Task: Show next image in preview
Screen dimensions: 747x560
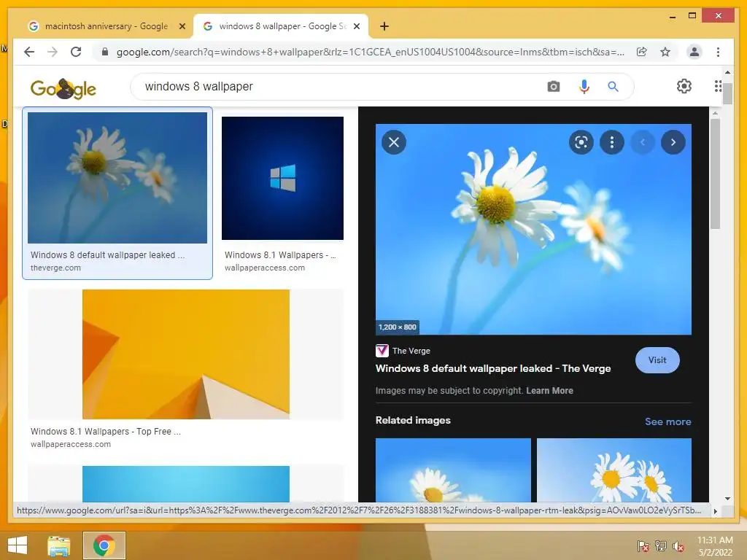Action: click(673, 142)
